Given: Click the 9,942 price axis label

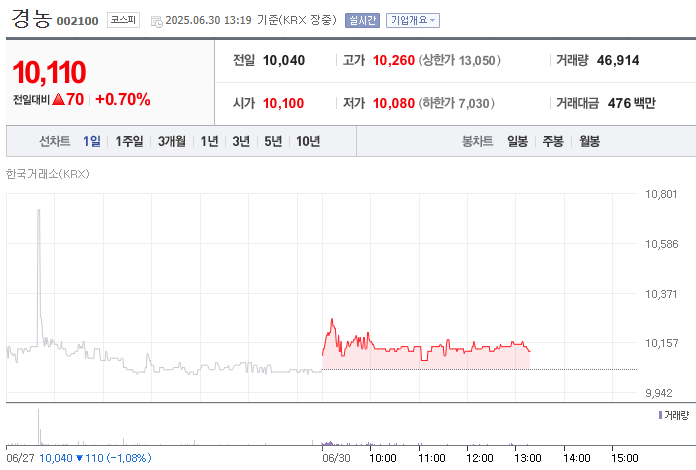Looking at the screenshot, I should tap(659, 393).
